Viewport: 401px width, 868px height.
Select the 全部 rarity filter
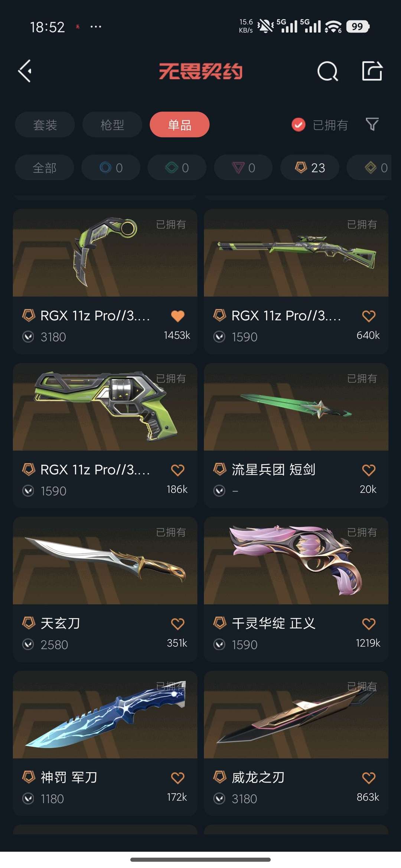pos(45,168)
